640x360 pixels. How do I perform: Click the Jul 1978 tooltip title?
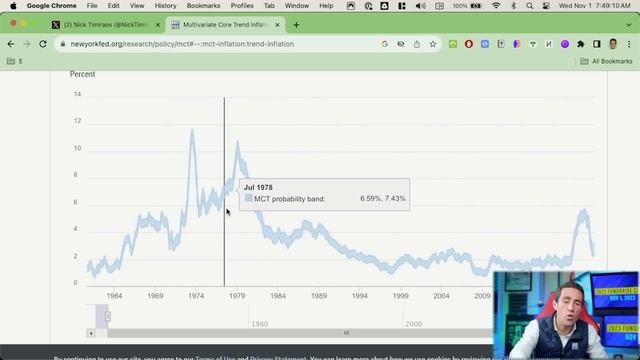point(258,188)
